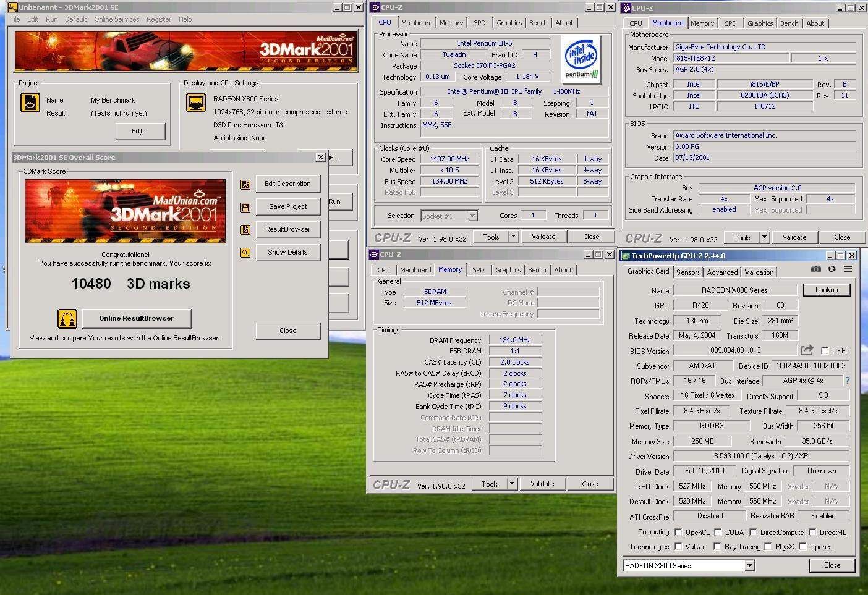Image resolution: width=868 pixels, height=595 pixels.
Task: Click the icon beside ResultBrowser button
Action: (245, 230)
